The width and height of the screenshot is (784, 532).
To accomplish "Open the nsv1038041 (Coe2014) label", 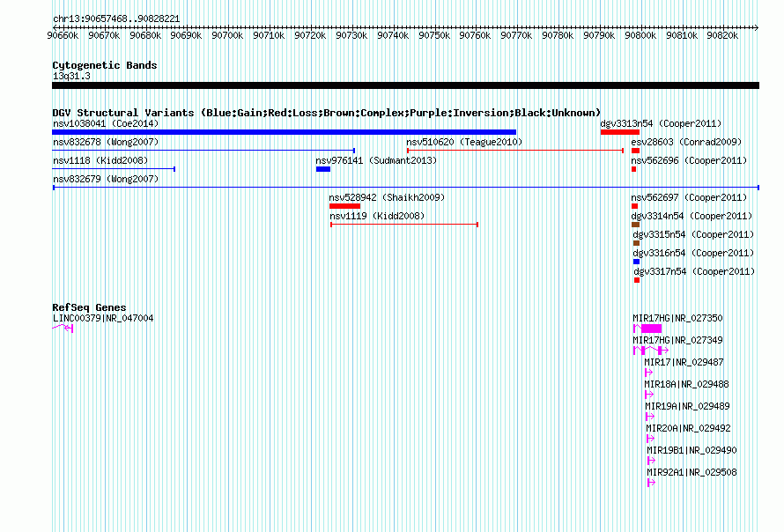I will (106, 123).
